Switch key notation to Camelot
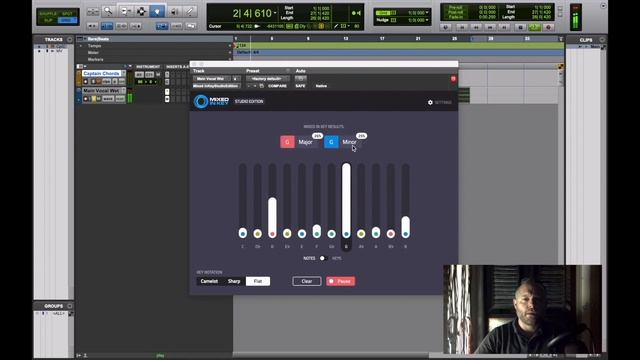This screenshot has height=360, width=640. click(x=209, y=281)
